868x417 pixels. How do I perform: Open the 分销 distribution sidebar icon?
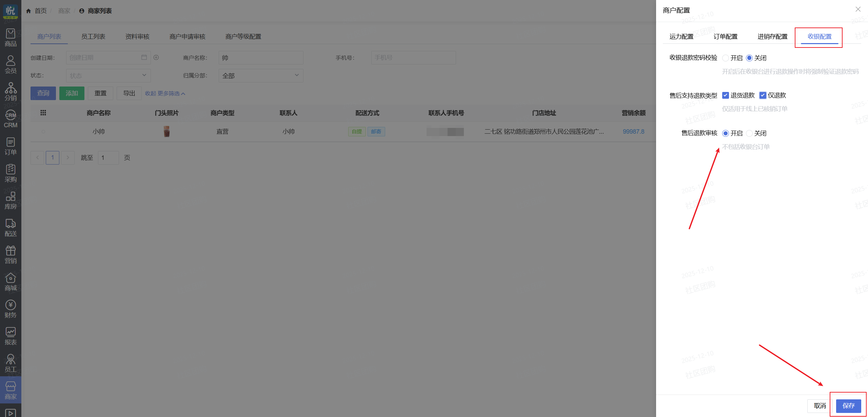(11, 92)
